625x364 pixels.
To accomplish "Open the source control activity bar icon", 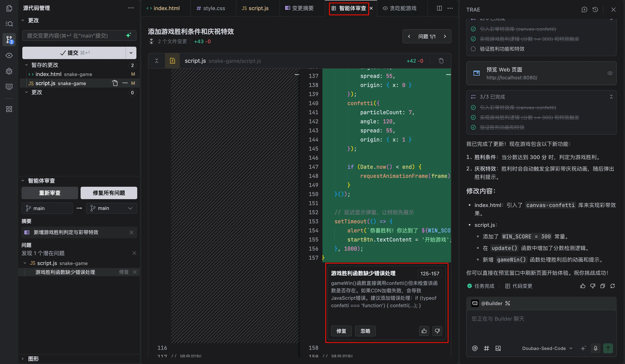I will [x=9, y=39].
